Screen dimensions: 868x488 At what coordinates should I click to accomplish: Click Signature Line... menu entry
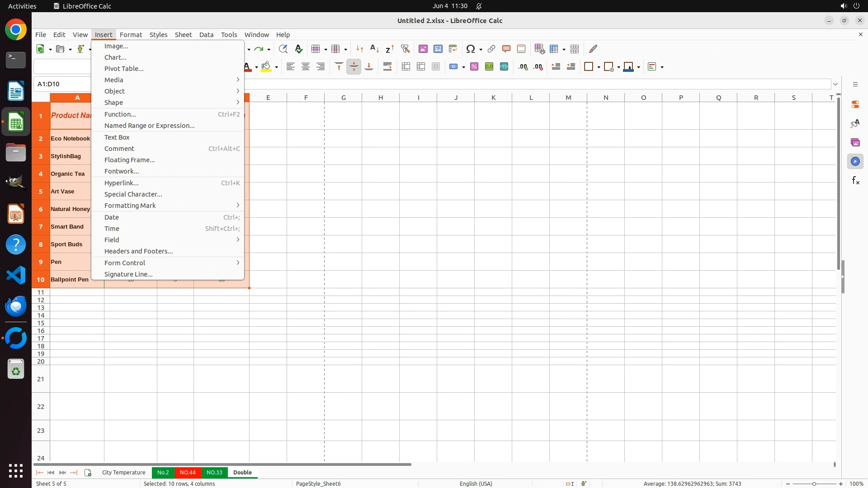(128, 274)
